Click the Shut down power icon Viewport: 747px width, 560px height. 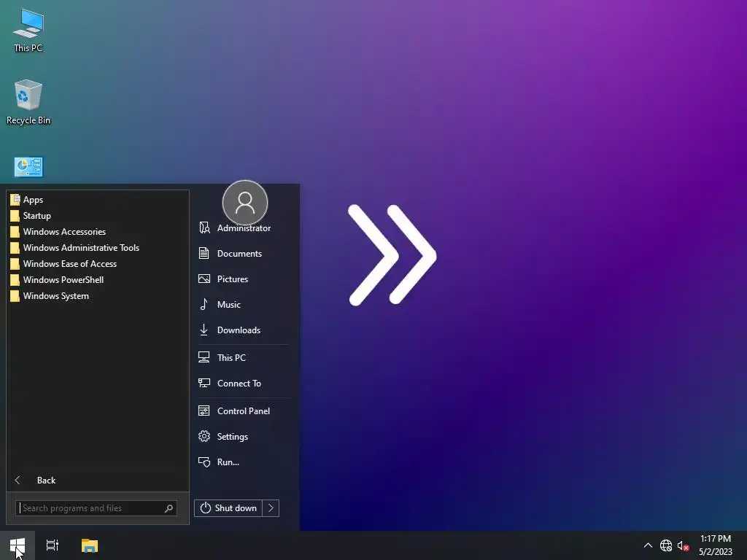pos(205,508)
